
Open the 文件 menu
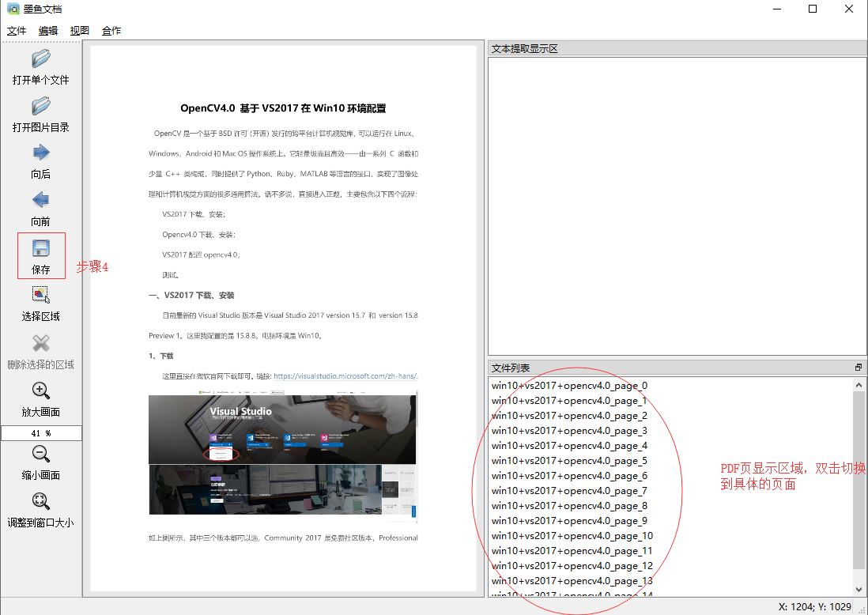(x=17, y=31)
